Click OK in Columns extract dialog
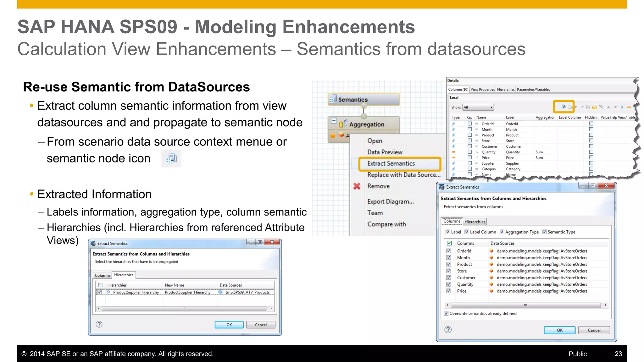This screenshot has height=362, width=644. point(560,330)
